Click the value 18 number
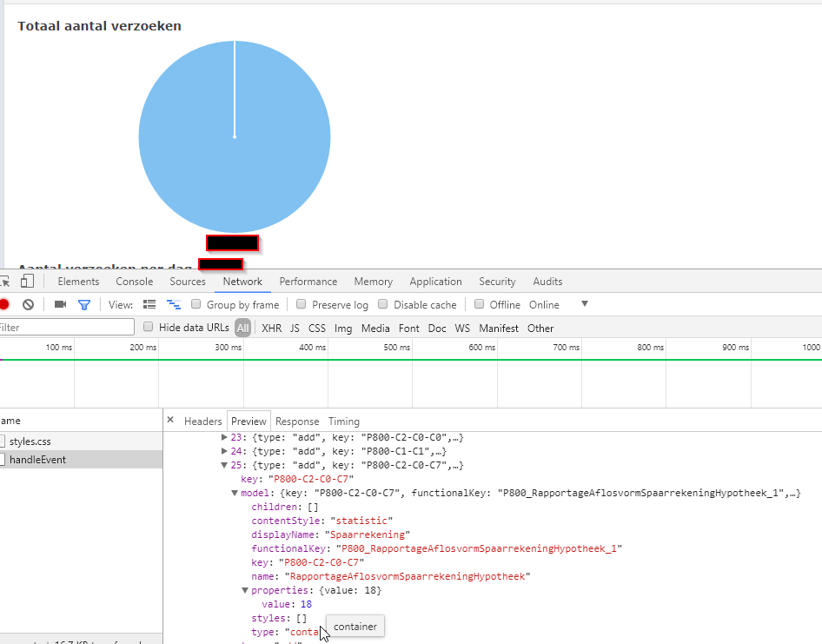822x644 pixels. click(306, 604)
